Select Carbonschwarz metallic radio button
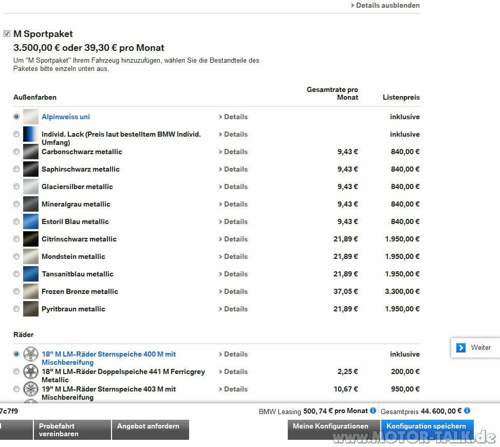This screenshot has height=447, width=500. coord(16,152)
